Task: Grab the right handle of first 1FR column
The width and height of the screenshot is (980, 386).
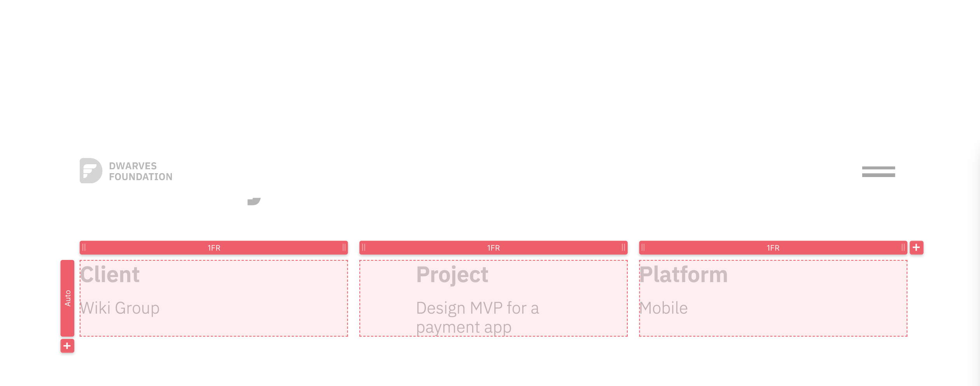Action: pos(344,247)
